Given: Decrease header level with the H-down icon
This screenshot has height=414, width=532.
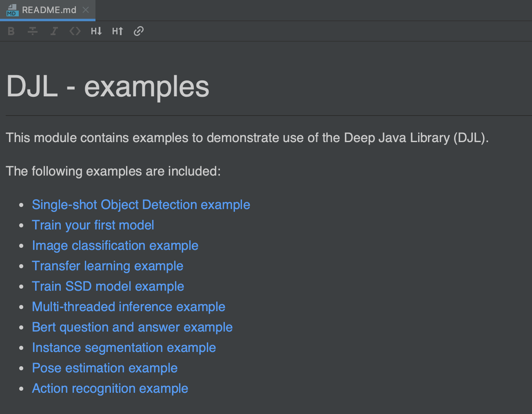Looking at the screenshot, I should point(96,31).
